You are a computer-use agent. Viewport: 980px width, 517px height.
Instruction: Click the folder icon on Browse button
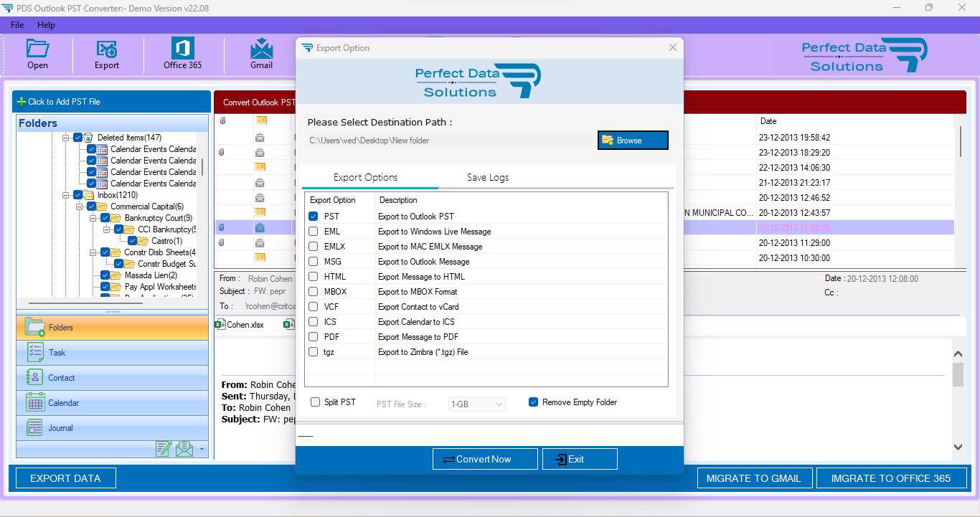click(608, 140)
